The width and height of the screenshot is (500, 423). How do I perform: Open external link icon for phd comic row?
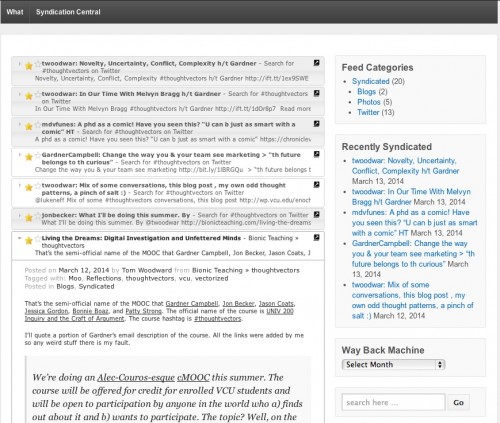pos(317,124)
